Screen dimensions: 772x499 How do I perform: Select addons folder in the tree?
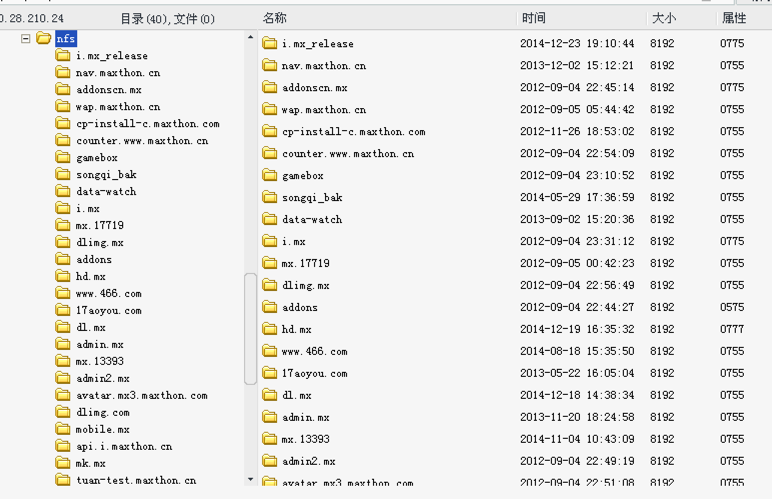point(94,259)
